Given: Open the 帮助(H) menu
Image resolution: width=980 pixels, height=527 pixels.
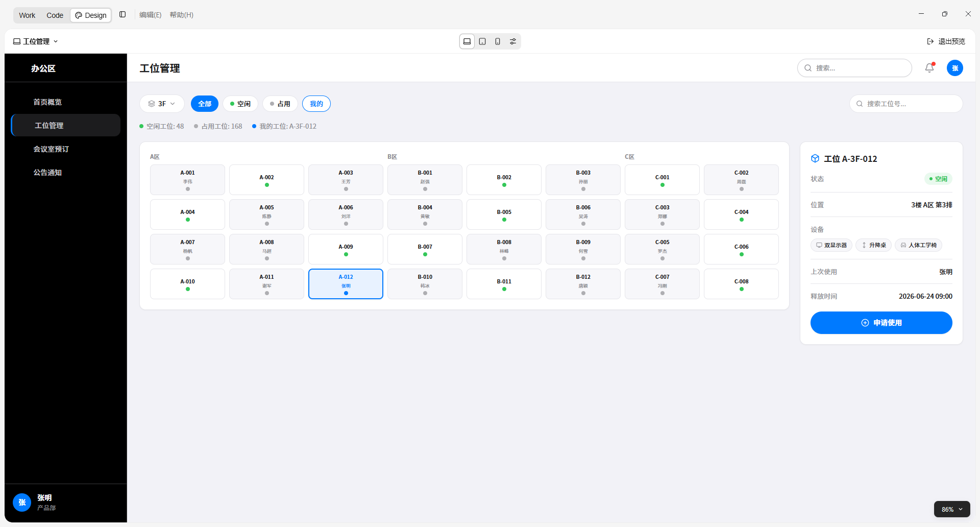Looking at the screenshot, I should tap(182, 15).
